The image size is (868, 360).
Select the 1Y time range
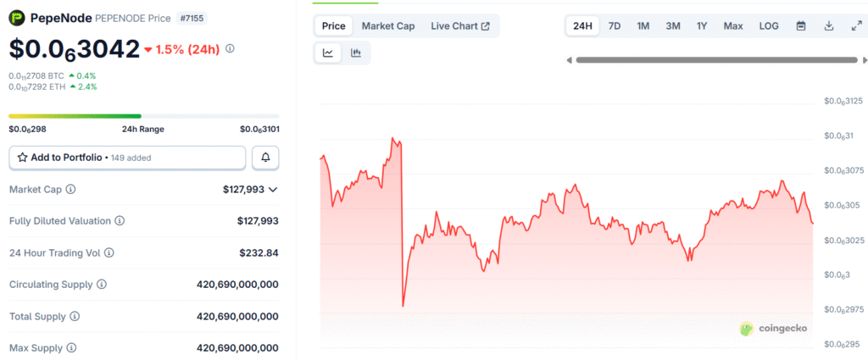(x=702, y=26)
